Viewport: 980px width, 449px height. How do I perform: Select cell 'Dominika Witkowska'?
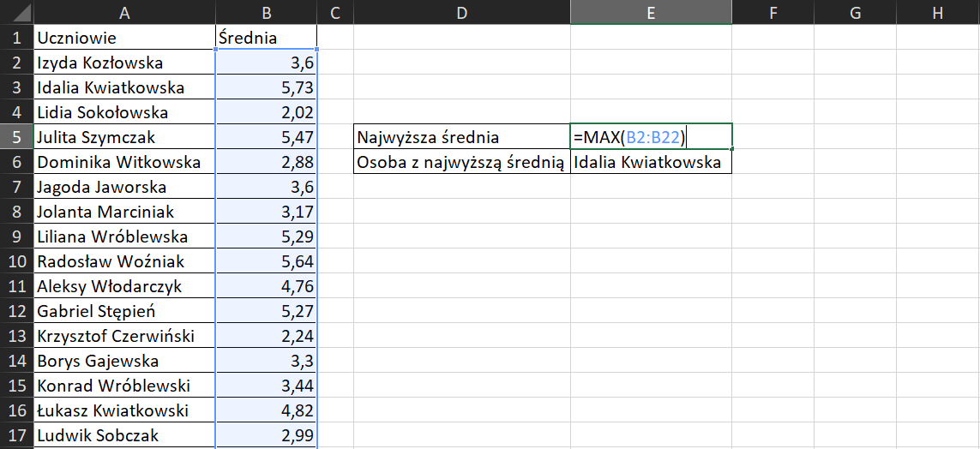(x=124, y=162)
